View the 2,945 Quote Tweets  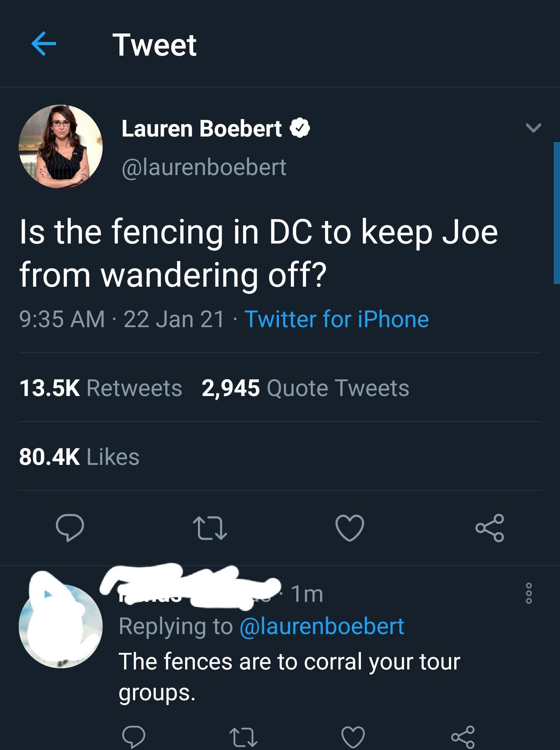[x=305, y=388]
